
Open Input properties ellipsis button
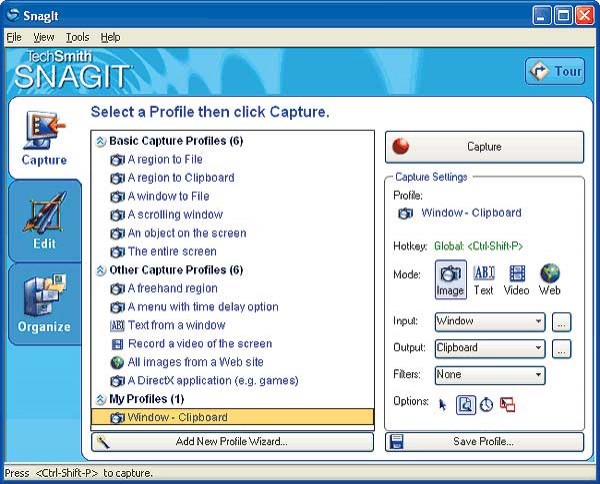[x=561, y=322]
